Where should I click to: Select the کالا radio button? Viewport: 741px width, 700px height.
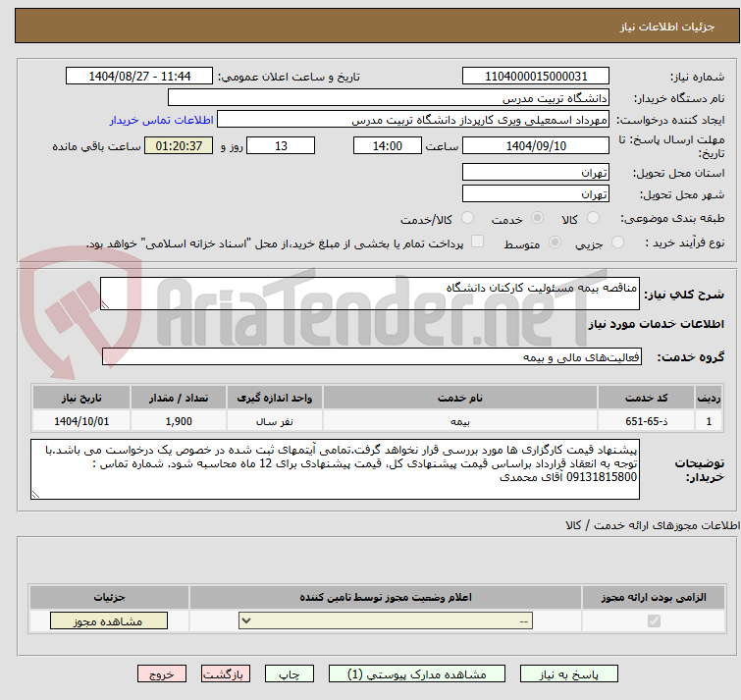(593, 218)
